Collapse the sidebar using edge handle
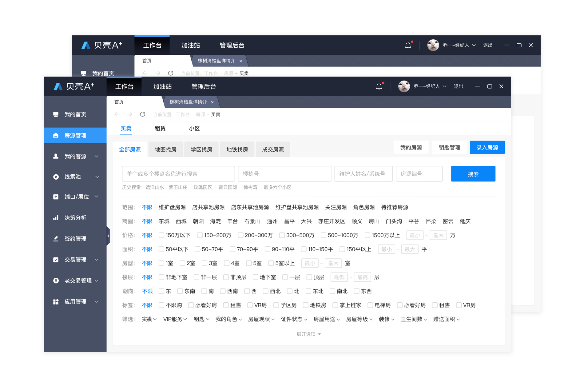This screenshot has height=390, width=588. (x=108, y=236)
